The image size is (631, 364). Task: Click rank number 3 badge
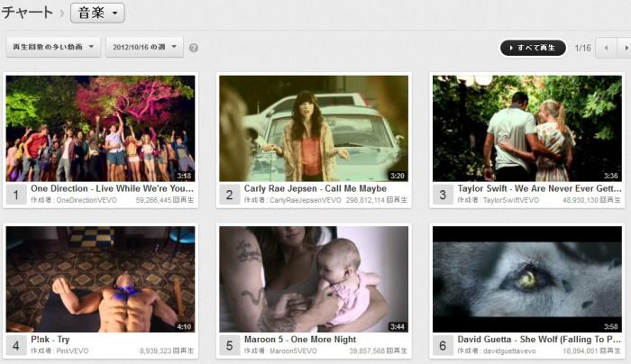click(443, 196)
